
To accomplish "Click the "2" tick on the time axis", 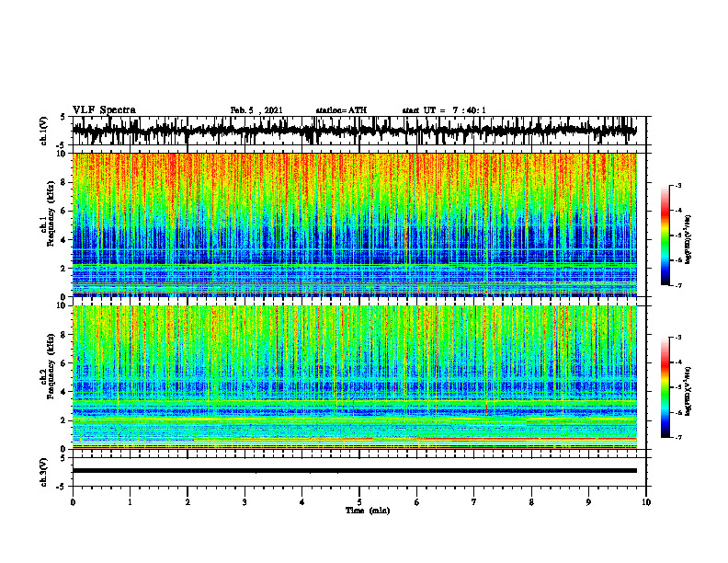I will click(188, 502).
